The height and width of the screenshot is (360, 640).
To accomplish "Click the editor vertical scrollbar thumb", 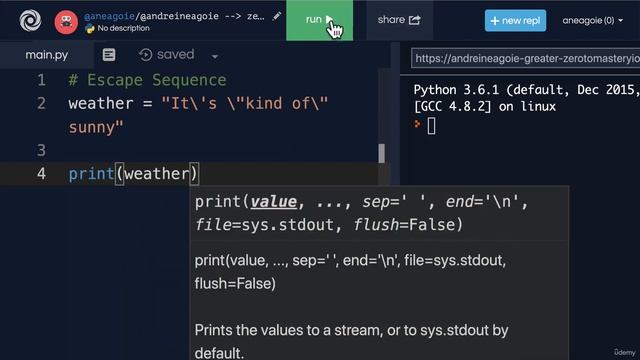I will tap(382, 153).
